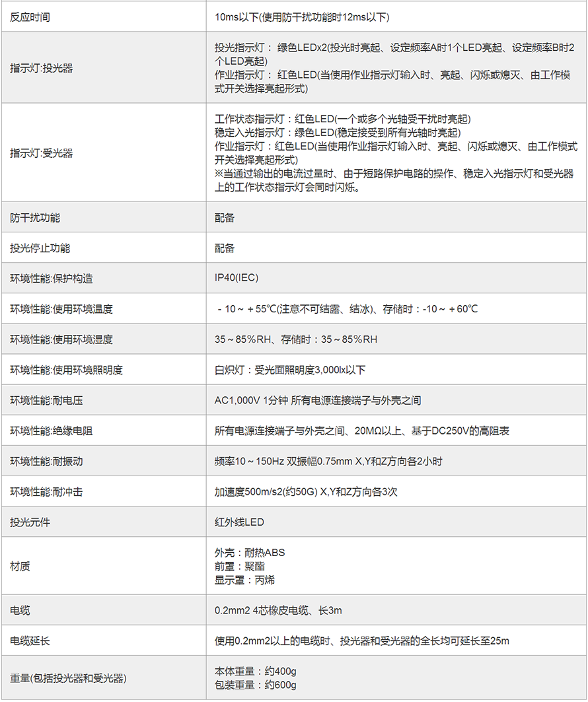Image resolution: width=588 pixels, height=702 pixels.
Task: Select the 投光停止功能 row label
Action: click(40, 248)
